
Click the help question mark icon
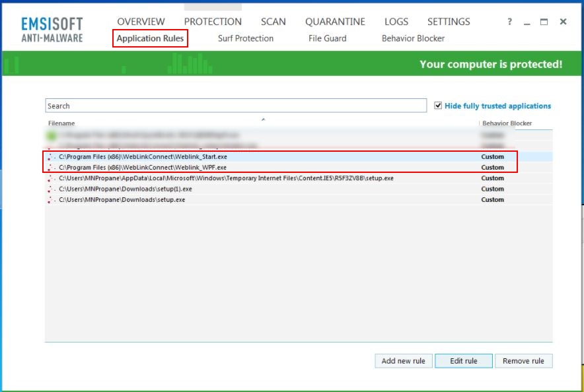click(x=509, y=22)
